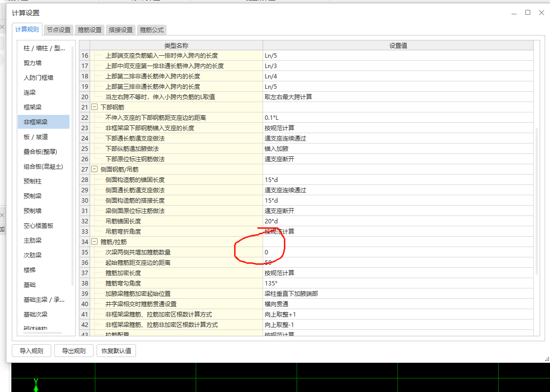Viewport: 550px width, 392px height.
Task: Edit value 0 for 次梁两侧共增加箍筋数量
Action: [398, 252]
